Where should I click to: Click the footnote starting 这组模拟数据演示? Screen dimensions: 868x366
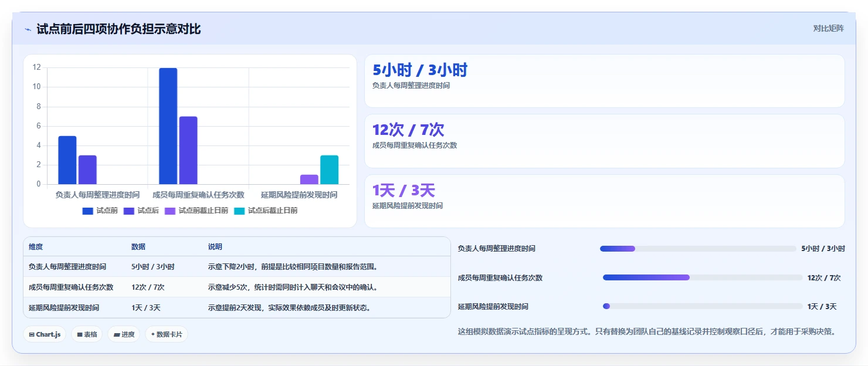[647, 332]
